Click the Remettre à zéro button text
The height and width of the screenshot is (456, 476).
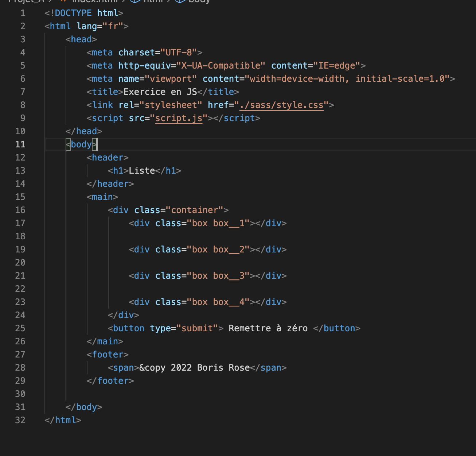[268, 328]
